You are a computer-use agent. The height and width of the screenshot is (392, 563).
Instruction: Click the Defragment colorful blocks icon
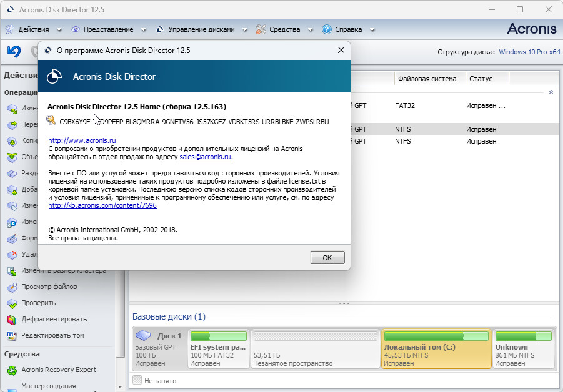click(x=11, y=319)
